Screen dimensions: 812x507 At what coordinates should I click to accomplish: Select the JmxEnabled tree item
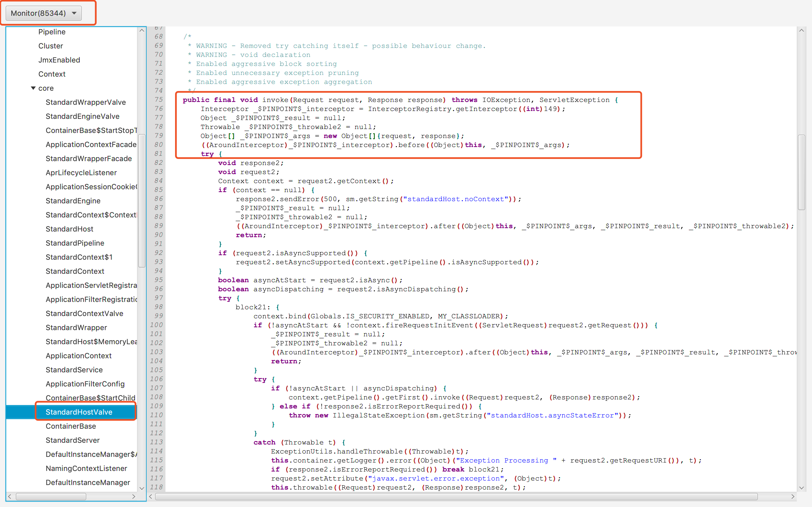(59, 60)
